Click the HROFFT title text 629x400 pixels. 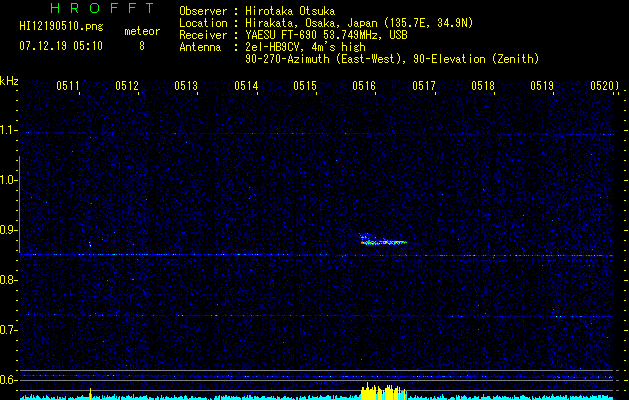[102, 8]
